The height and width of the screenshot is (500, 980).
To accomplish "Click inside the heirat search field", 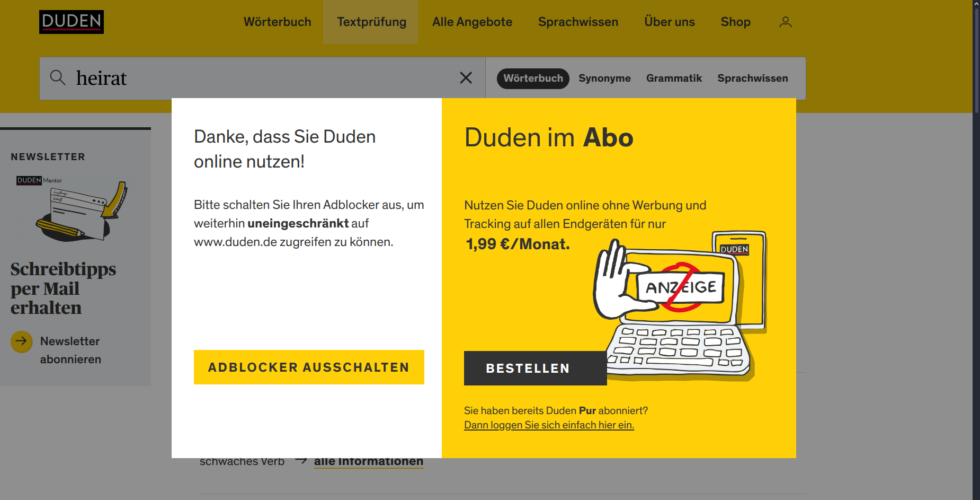I will 212,77.
